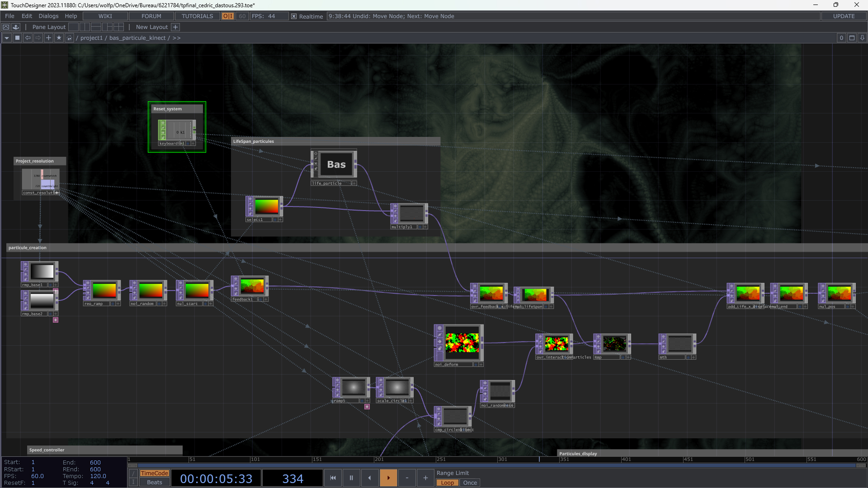This screenshot has height=488, width=868.
Task: Expand the path >> chevrons
Action: click(176, 38)
